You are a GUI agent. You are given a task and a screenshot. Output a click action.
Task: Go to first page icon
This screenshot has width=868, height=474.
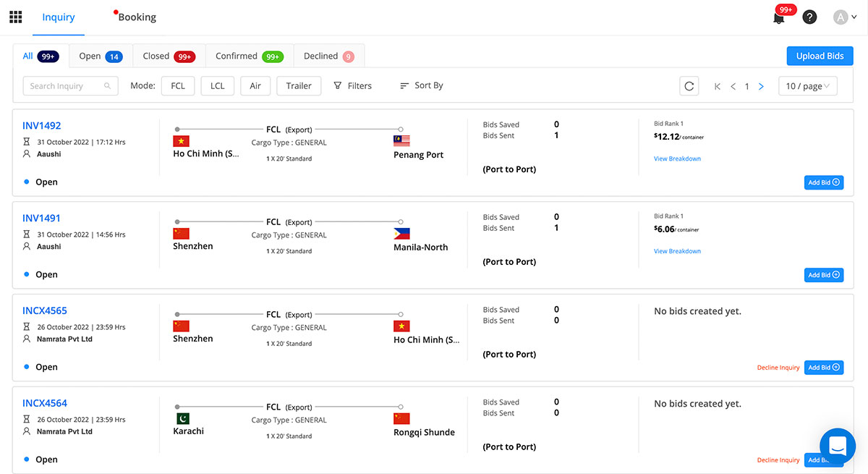click(718, 86)
